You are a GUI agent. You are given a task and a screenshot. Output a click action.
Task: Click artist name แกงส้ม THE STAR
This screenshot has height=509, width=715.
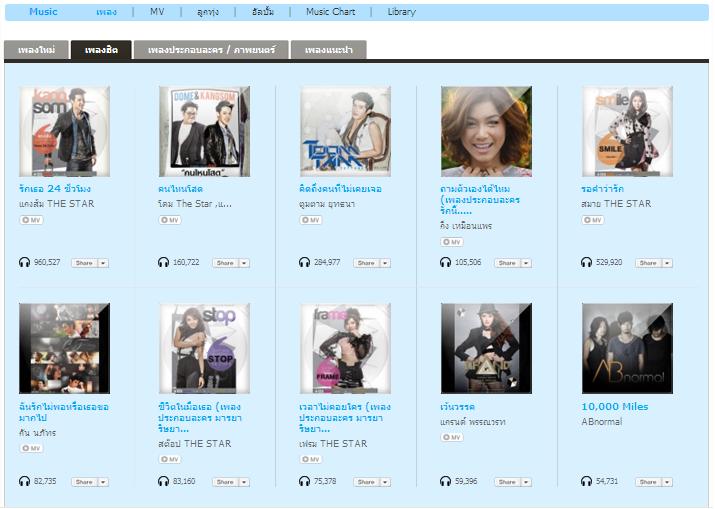click(x=57, y=204)
